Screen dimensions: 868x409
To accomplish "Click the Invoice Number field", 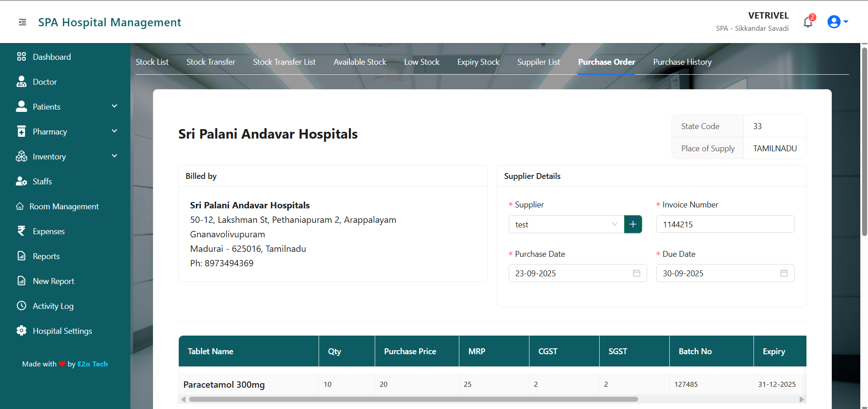I will point(725,224).
